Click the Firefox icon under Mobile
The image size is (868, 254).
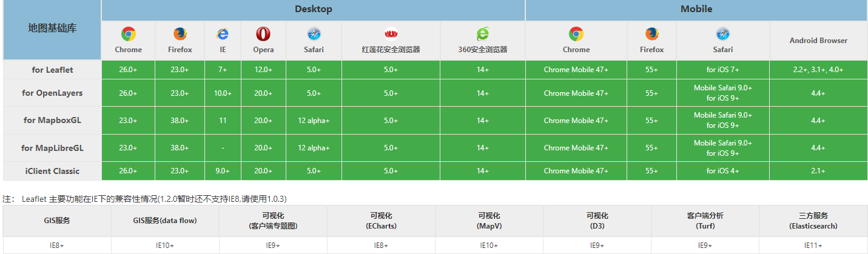pyautogui.click(x=651, y=34)
